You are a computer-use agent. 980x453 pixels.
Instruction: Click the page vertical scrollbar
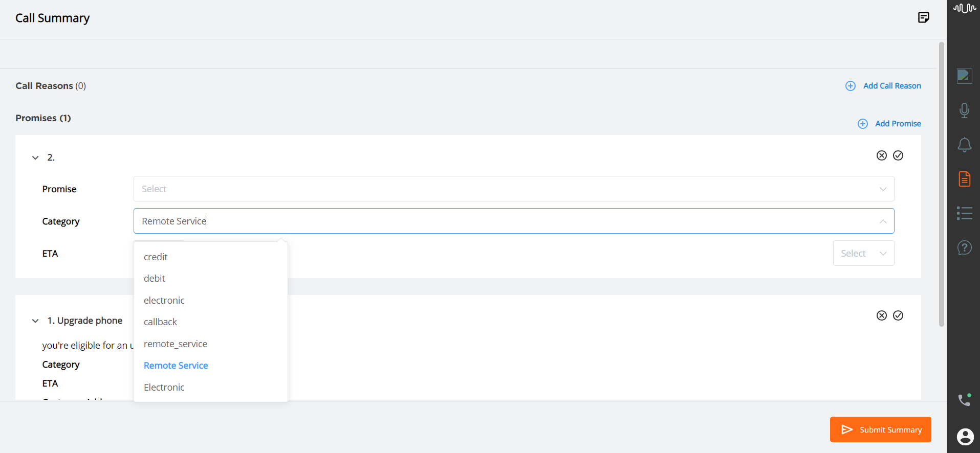point(941,184)
